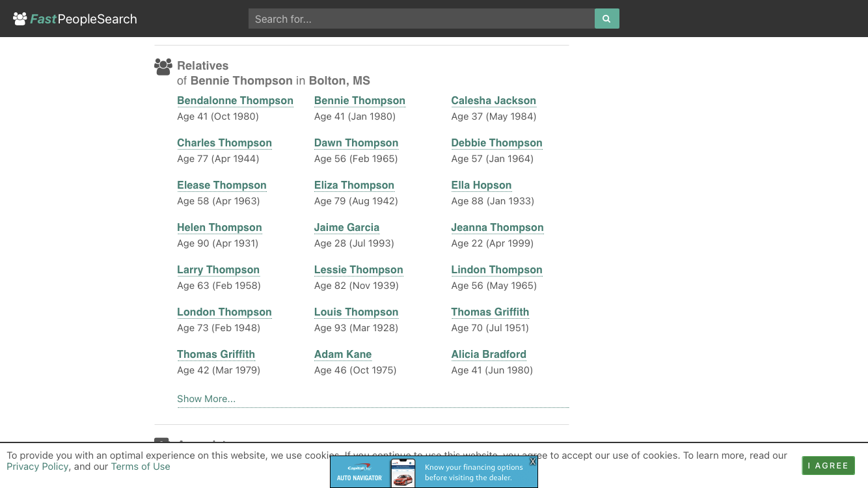The width and height of the screenshot is (868, 488).
Task: Open Adam Kane's record
Action: [343, 355]
